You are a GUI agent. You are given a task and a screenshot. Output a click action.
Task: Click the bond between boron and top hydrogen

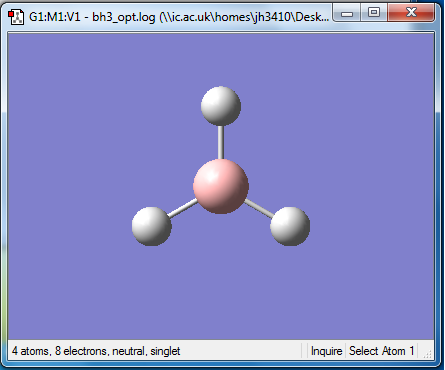[221, 142]
